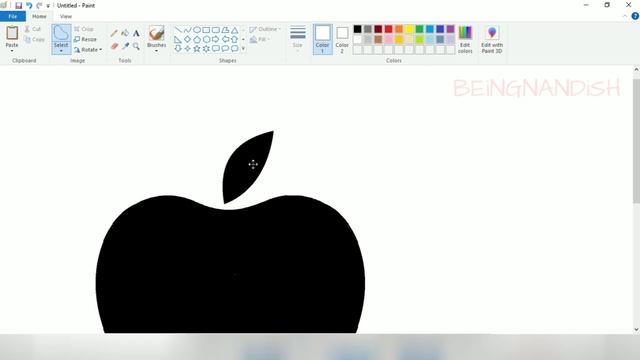The height and width of the screenshot is (360, 640).
Task: Open the File menu
Action: pyautogui.click(x=13, y=16)
